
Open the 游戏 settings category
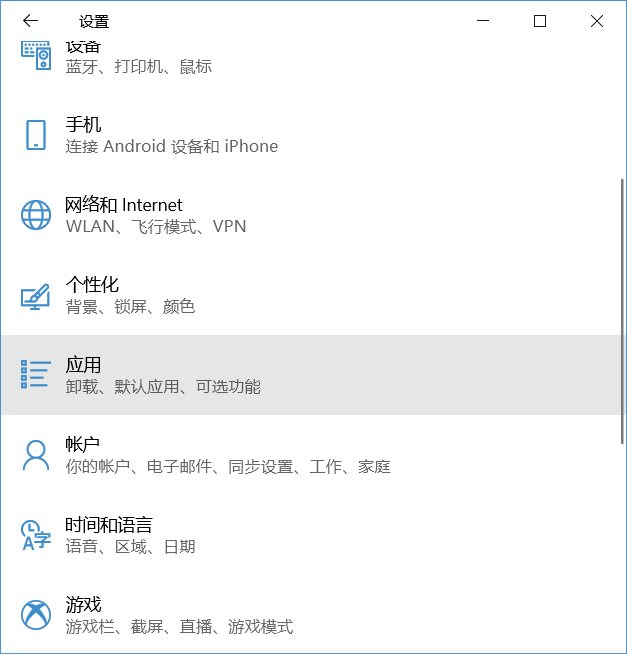311,614
